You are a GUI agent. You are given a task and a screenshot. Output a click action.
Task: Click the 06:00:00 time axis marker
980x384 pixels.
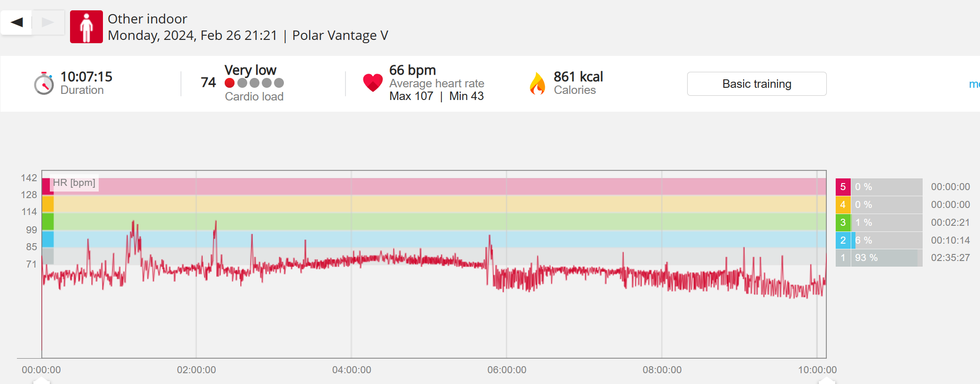(x=507, y=370)
